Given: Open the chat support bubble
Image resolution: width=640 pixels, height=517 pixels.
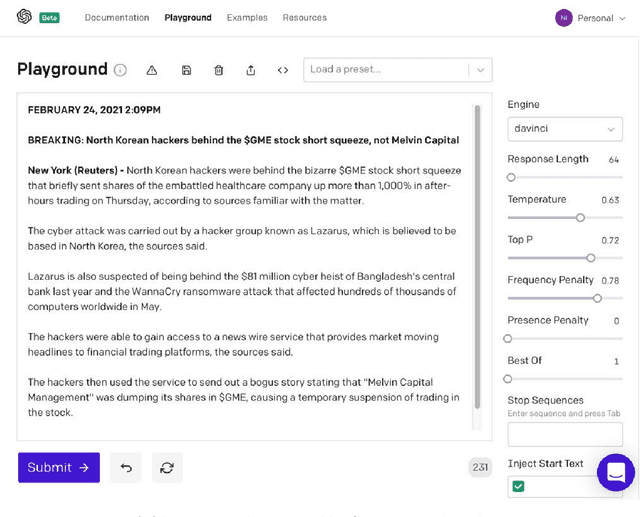Looking at the screenshot, I should (x=615, y=472).
